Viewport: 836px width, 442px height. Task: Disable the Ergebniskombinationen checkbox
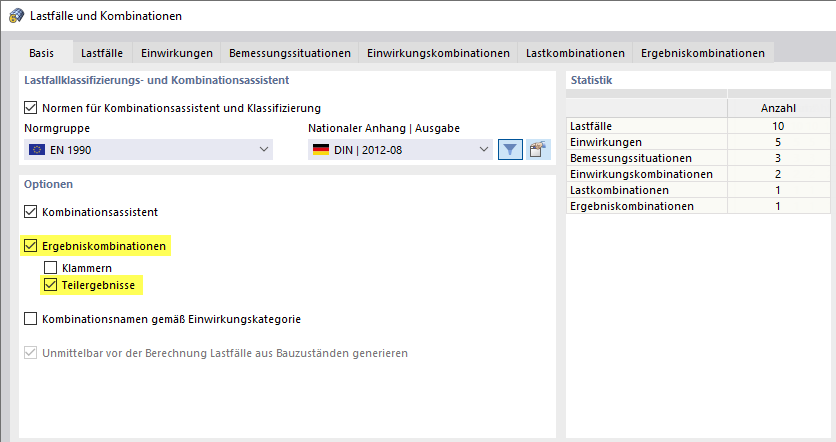(30, 246)
